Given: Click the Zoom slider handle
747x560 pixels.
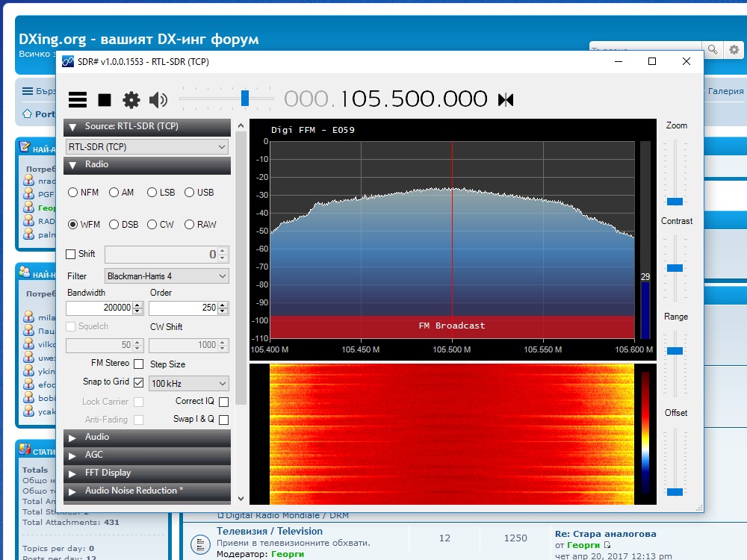Looking at the screenshot, I should click(x=675, y=202).
